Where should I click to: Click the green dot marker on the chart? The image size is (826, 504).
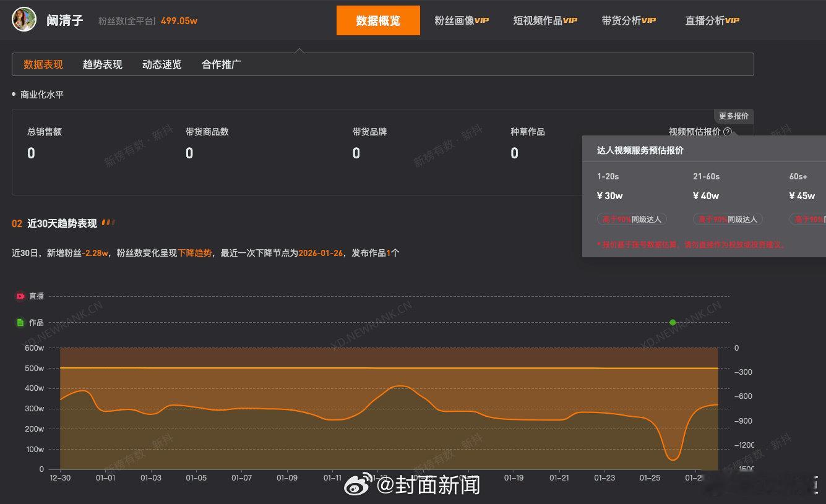click(x=673, y=322)
